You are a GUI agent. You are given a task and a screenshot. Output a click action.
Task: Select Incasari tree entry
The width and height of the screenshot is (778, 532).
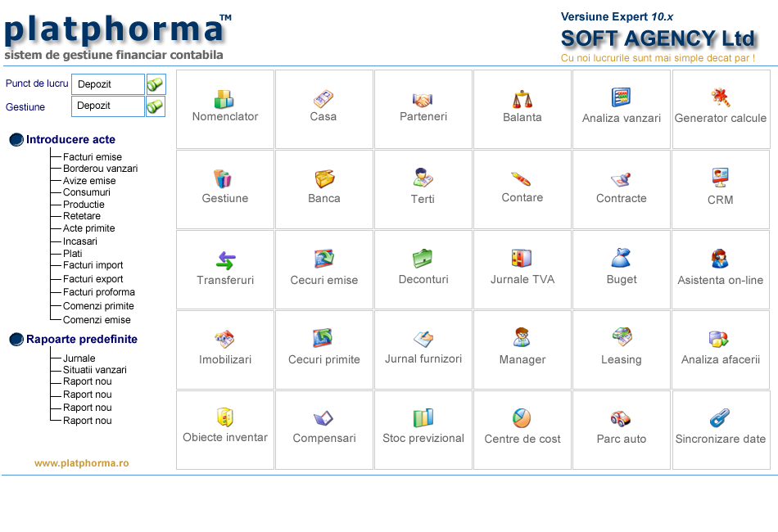[80, 241]
